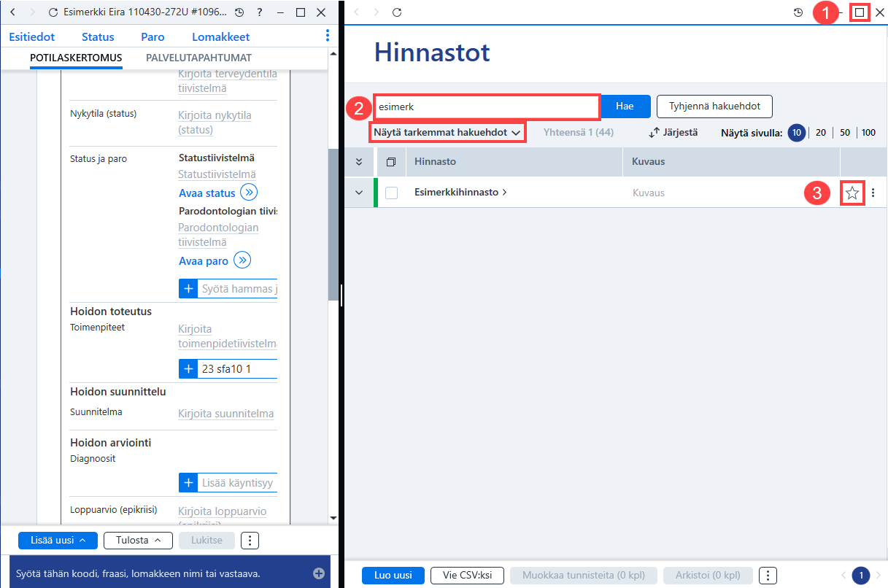The height and width of the screenshot is (588, 888).
Task: Reload the patient window
Action: [x=52, y=13]
